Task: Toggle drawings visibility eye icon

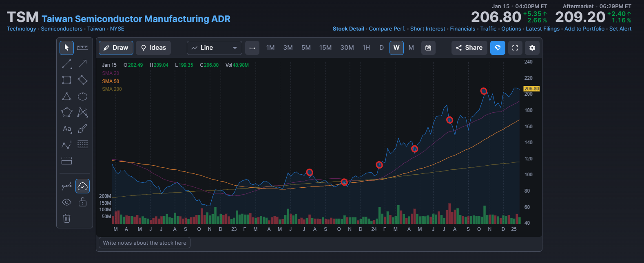Action: coord(66,202)
